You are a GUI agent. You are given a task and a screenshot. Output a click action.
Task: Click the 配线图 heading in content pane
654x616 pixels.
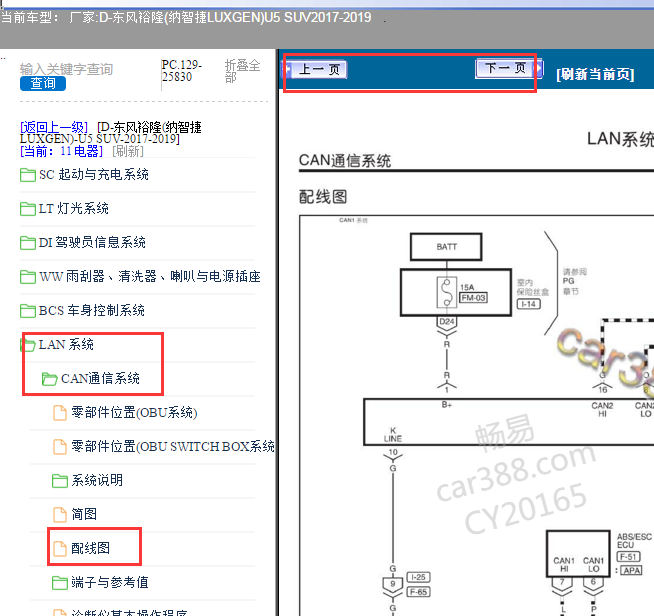tap(323, 197)
